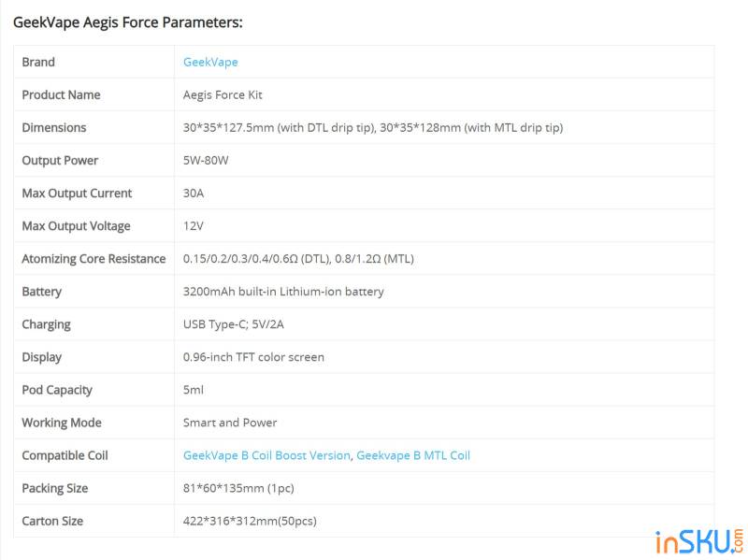Viewport: 748px width, 560px height.
Task: Click the Brand row label
Action: [38, 62]
